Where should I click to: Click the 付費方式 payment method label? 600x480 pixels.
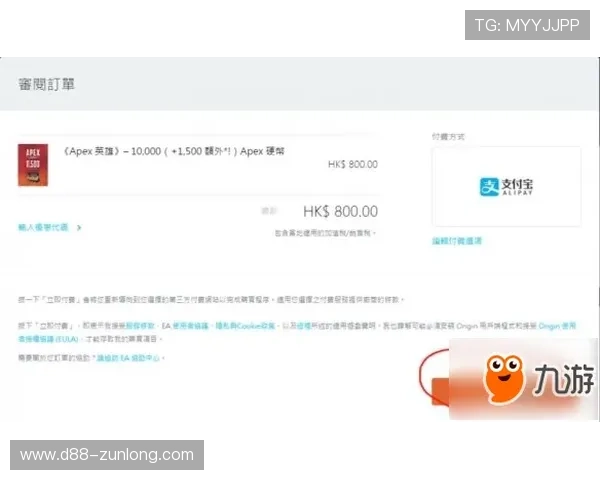point(448,137)
